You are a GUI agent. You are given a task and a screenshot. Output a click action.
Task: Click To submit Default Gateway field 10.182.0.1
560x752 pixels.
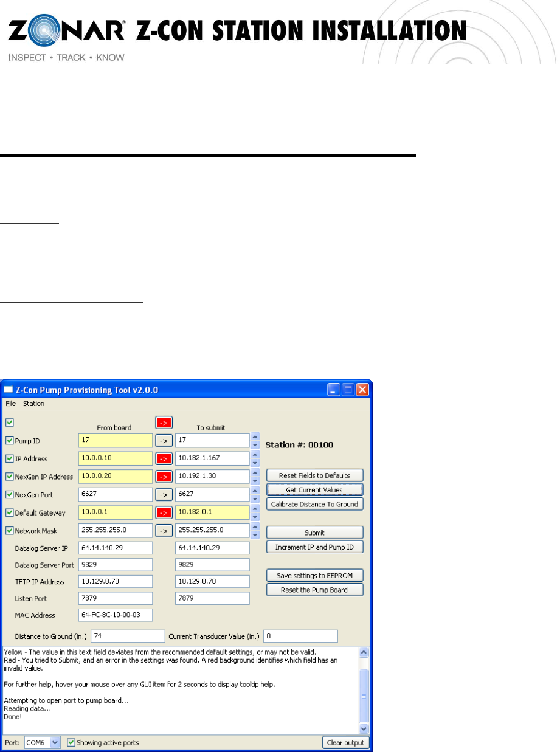(212, 512)
